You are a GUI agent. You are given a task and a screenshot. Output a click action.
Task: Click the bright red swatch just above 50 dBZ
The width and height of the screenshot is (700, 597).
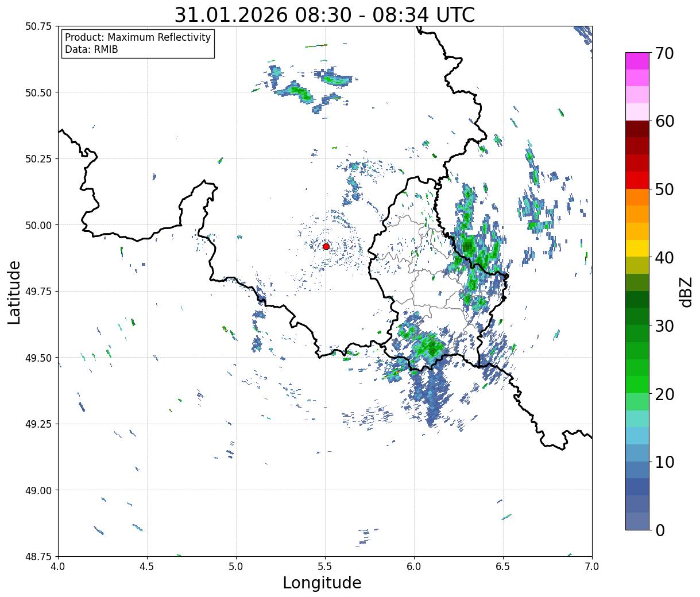pyautogui.click(x=637, y=180)
